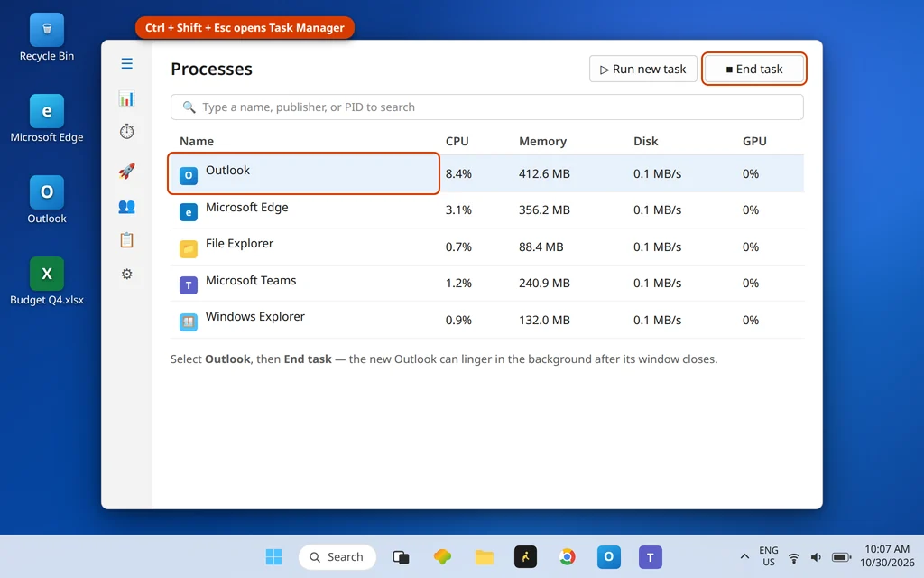Check the battery tray icon
924x578 pixels.
(841, 557)
